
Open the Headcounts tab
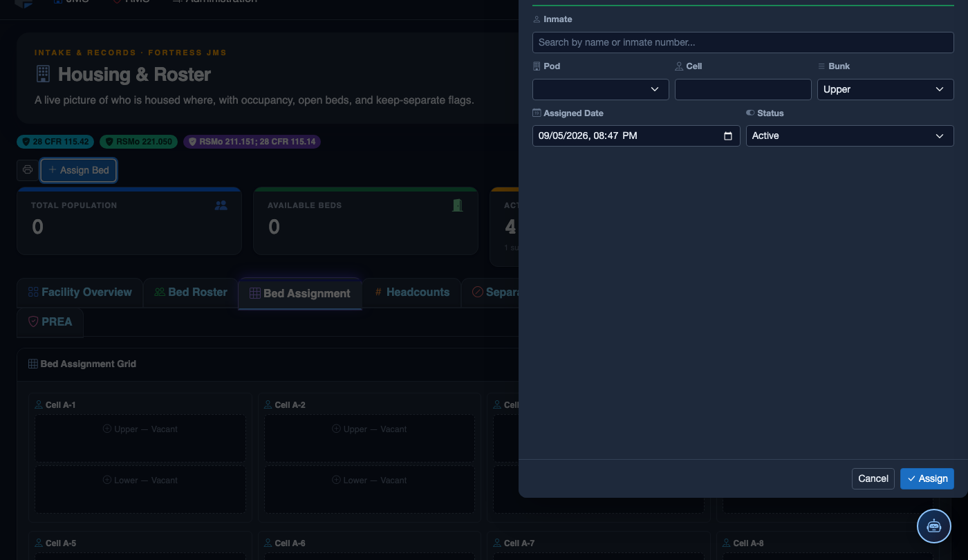[x=412, y=292]
